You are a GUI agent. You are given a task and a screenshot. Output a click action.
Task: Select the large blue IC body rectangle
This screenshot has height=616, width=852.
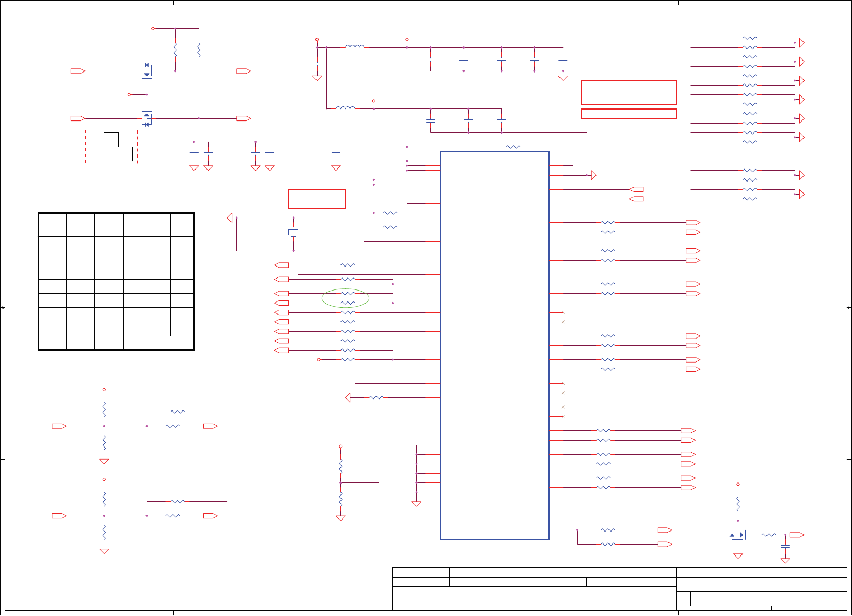point(494,345)
